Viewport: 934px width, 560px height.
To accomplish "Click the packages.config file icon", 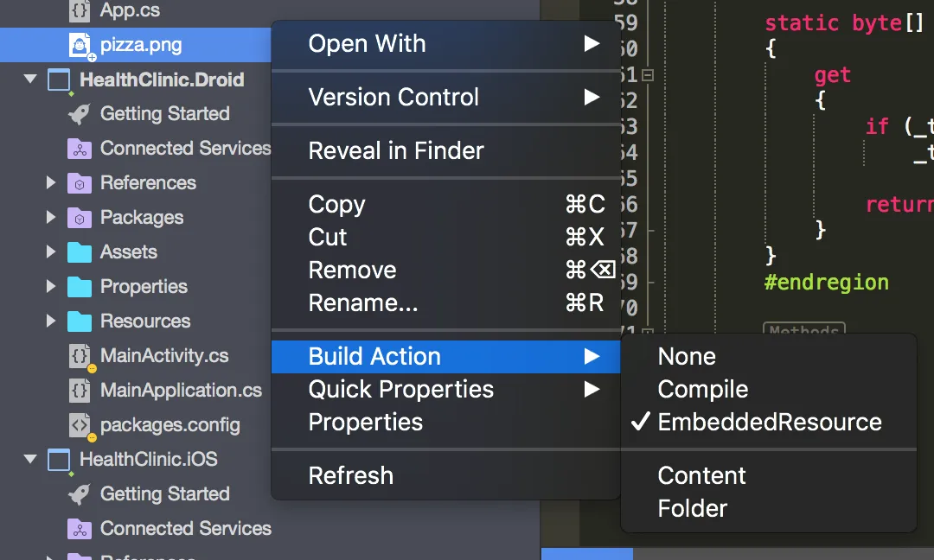I will (x=80, y=425).
